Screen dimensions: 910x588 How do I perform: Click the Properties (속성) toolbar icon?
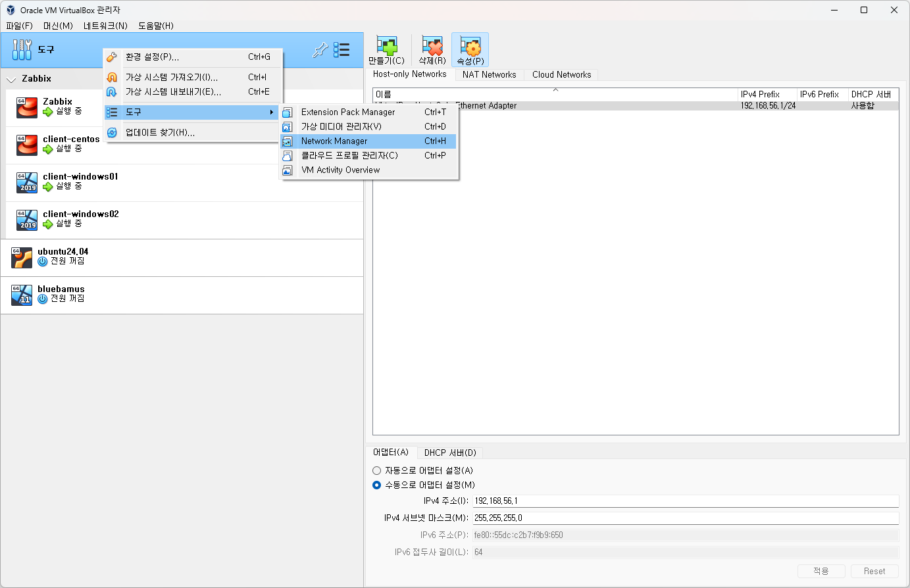click(x=470, y=45)
